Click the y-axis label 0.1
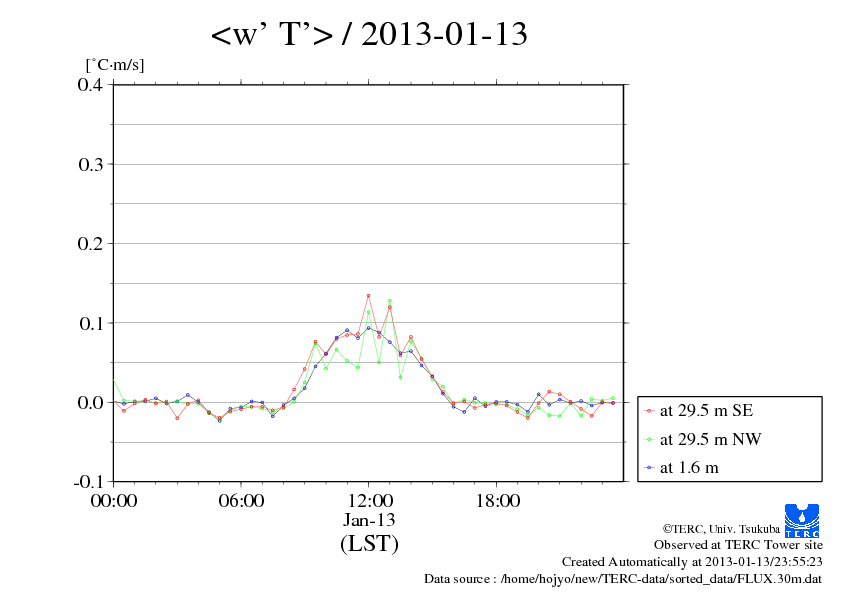The width and height of the screenshot is (842, 595). 90,323
